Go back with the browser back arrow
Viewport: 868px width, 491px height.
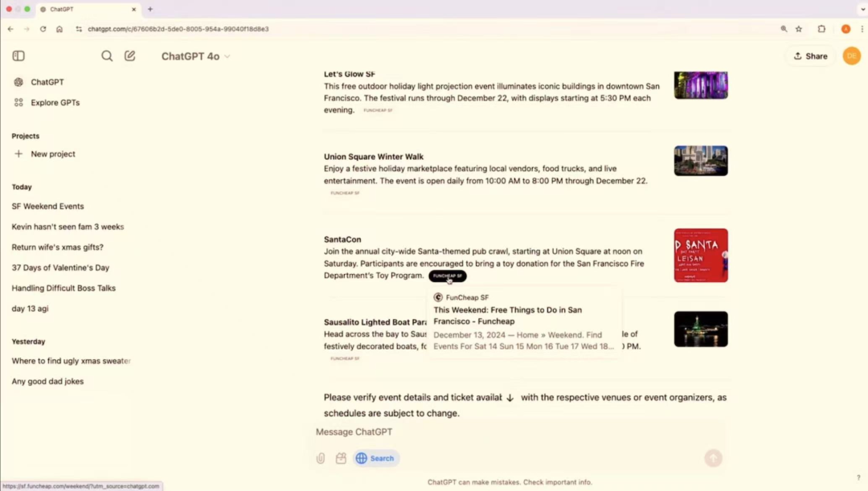click(x=10, y=29)
